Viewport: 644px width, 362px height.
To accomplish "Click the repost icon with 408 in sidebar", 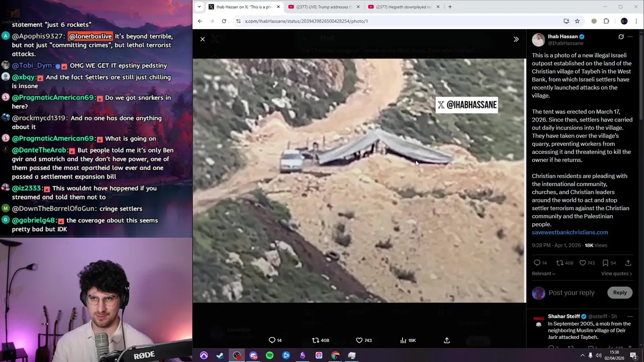I will click(x=559, y=263).
